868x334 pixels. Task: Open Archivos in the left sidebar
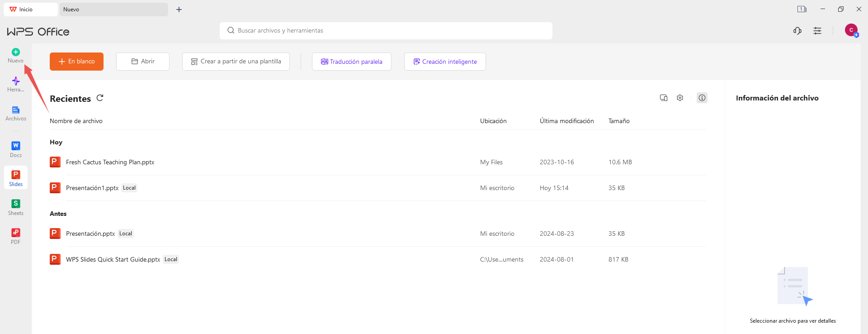coord(16,110)
